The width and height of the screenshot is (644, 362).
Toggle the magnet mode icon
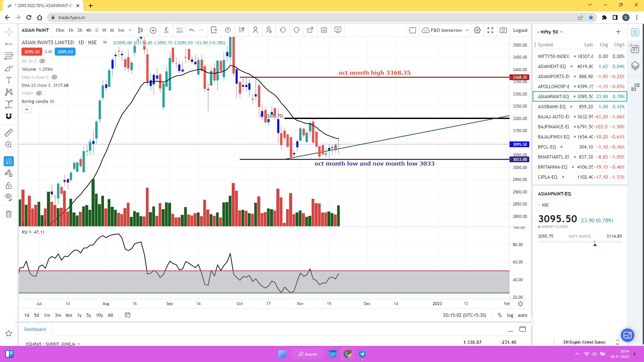[x=9, y=116]
